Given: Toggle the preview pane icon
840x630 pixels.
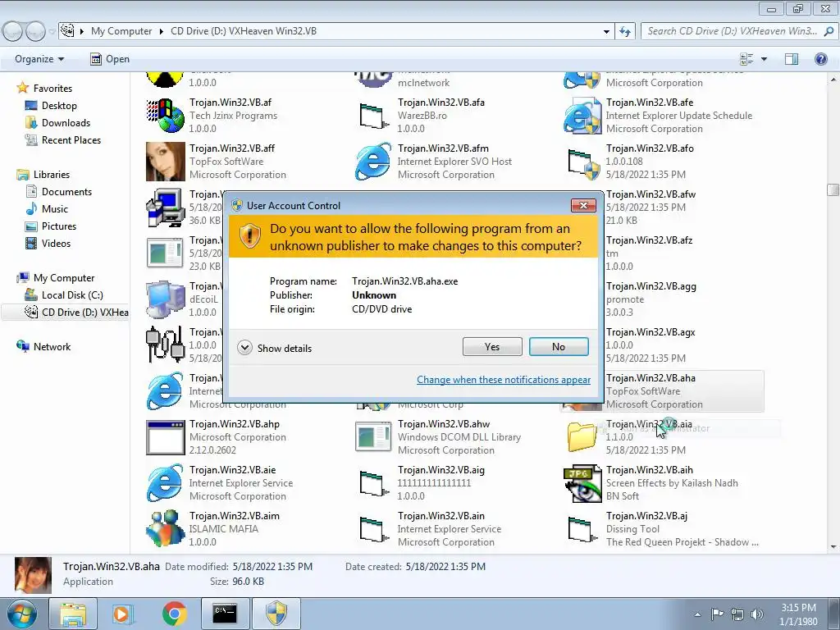Looking at the screenshot, I should [792, 59].
